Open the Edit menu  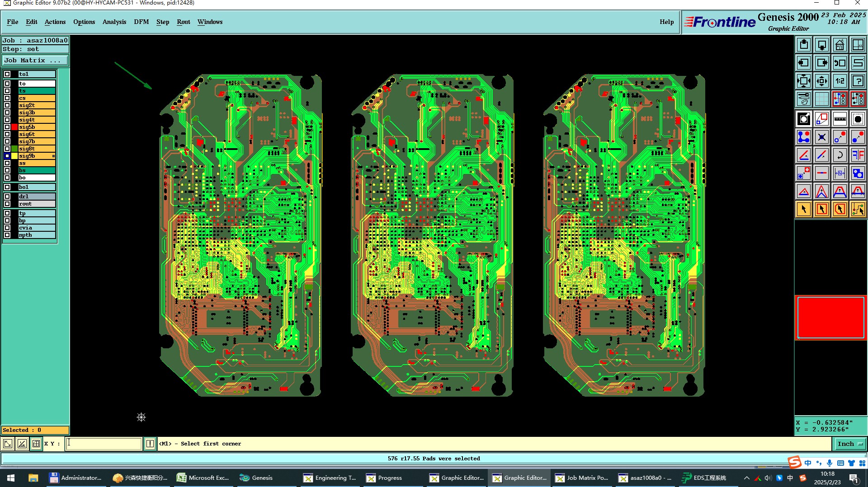coord(32,22)
